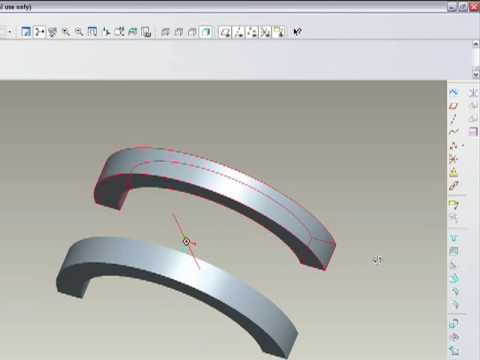Click the Pattern tool icon
The height and width of the screenshot is (360, 480).
point(473,132)
